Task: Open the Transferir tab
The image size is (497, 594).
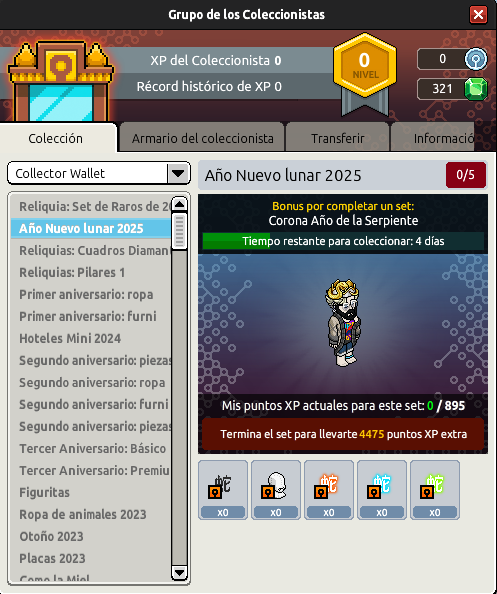Action: (338, 138)
